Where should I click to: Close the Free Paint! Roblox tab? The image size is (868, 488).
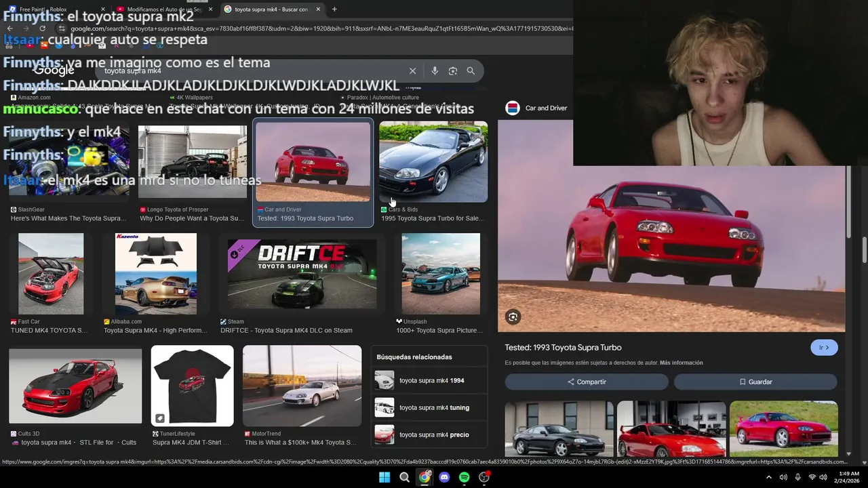(103, 9)
